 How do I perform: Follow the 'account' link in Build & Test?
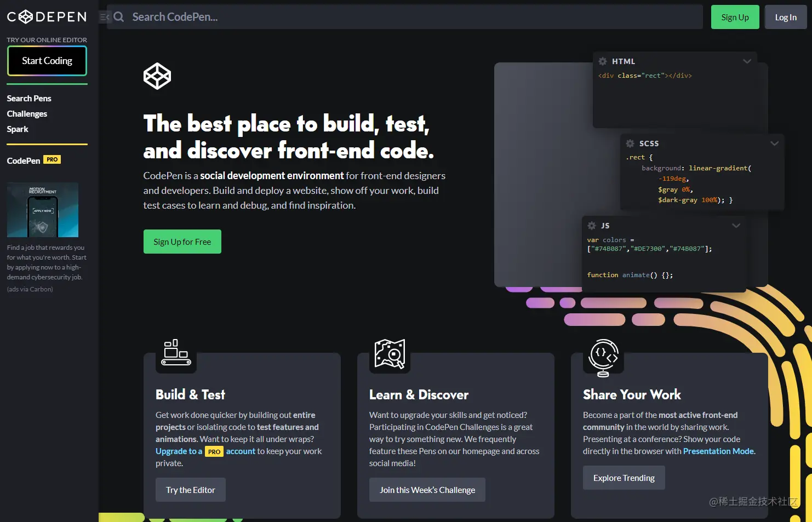tap(241, 451)
